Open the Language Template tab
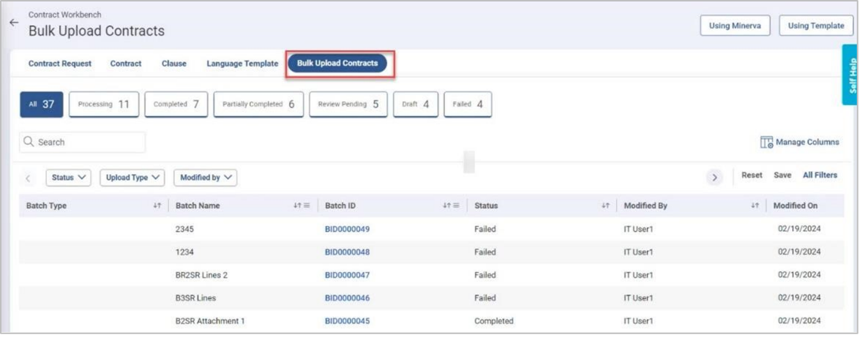This screenshot has height=351, width=868. [242, 64]
